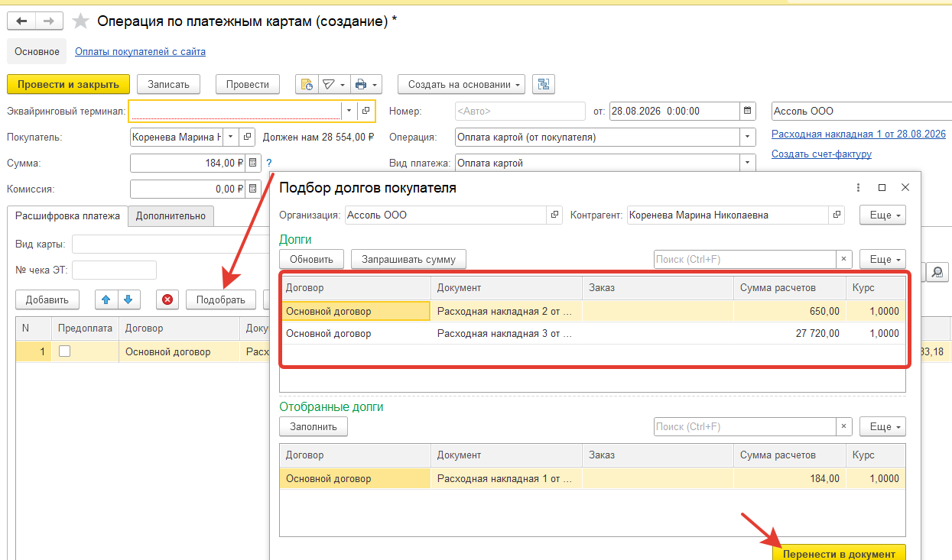Click the Запрашивать сумму button
The image size is (952, 560).
tap(408, 259)
